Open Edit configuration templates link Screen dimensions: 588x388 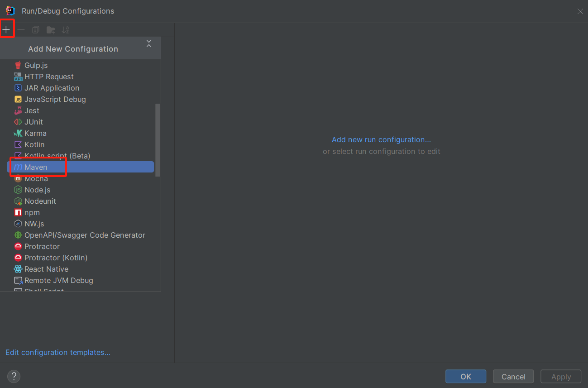click(58, 352)
